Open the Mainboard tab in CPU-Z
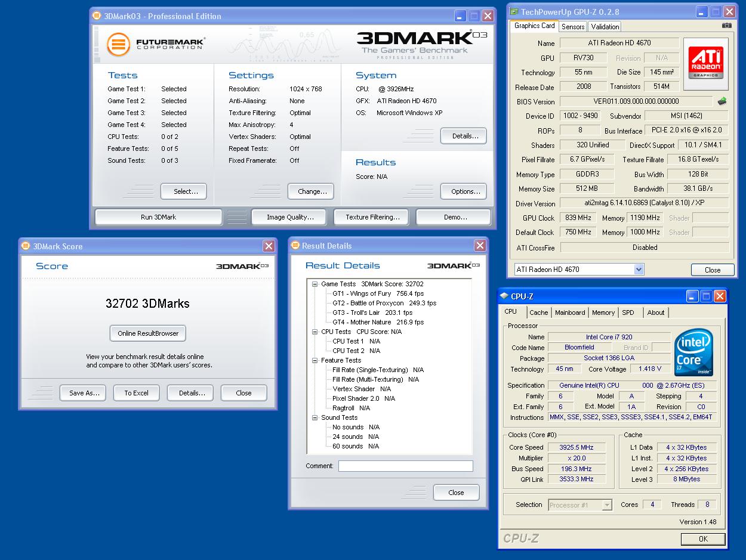 pos(570,313)
